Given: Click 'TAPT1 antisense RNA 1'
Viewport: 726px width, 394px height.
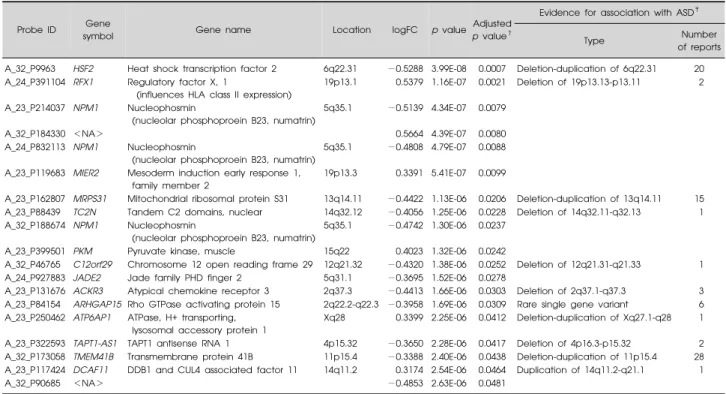Looking at the screenshot, I should pos(178,344).
